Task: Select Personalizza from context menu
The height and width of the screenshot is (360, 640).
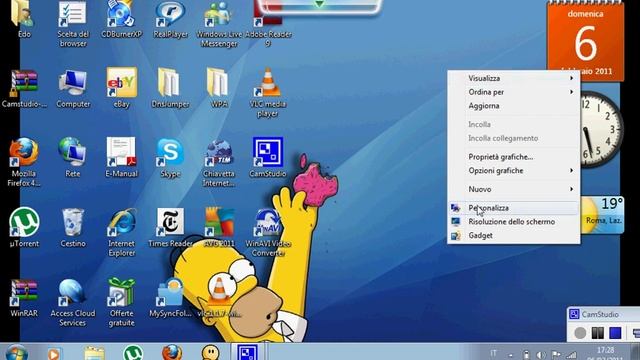Action: click(x=513, y=208)
